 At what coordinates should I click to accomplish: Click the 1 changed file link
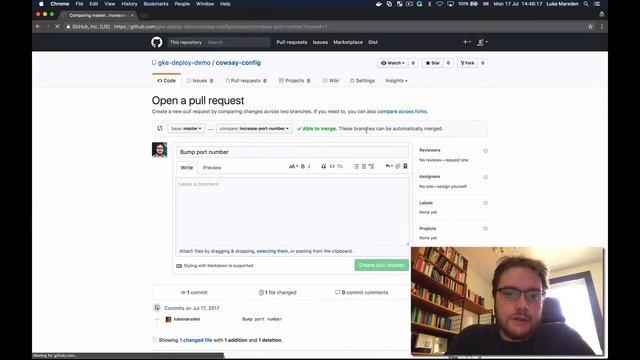pos(196,340)
